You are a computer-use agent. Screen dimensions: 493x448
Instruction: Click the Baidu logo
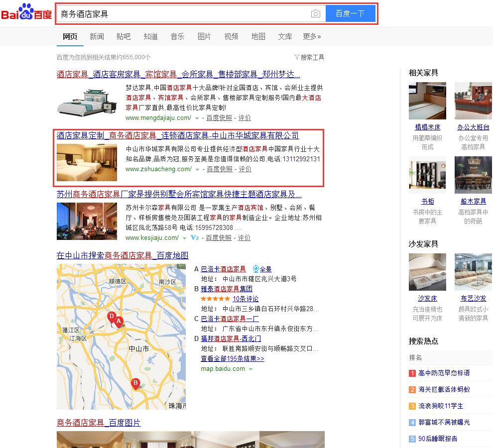(27, 13)
